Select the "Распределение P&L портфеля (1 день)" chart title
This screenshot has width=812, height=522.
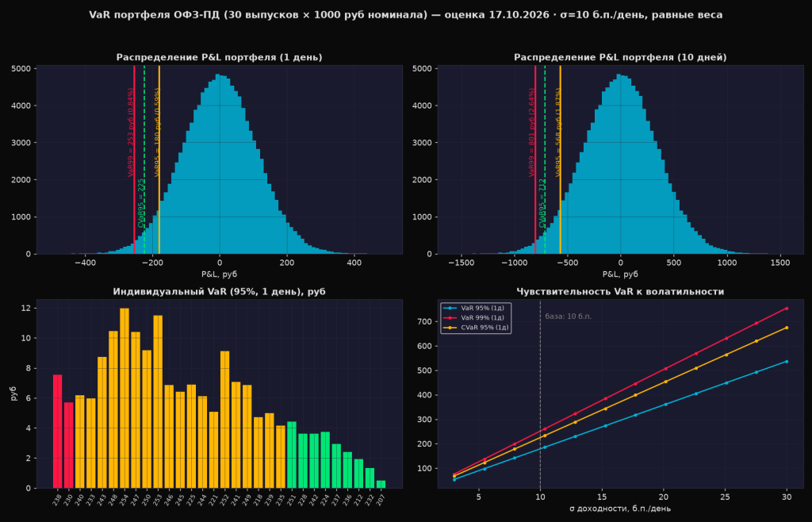219,57
